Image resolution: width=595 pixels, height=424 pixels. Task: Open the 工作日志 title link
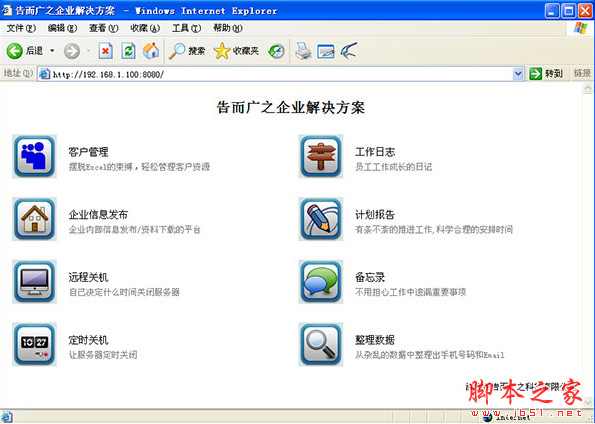[375, 152]
